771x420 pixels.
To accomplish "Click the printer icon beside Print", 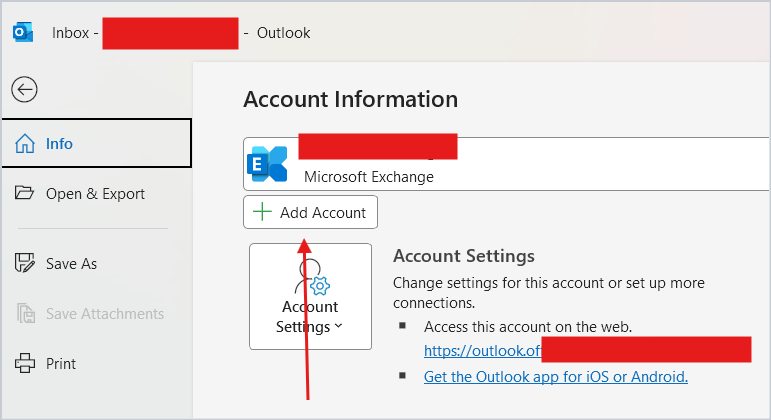I will [x=25, y=364].
